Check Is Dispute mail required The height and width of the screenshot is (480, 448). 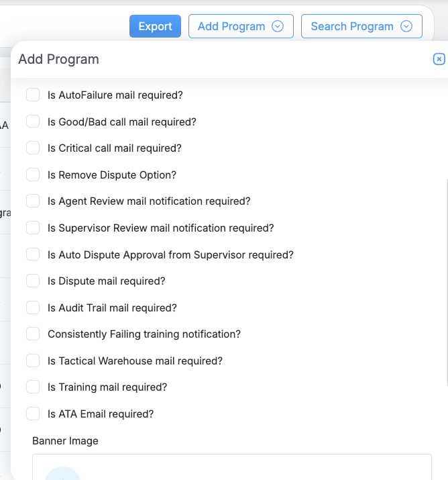[x=33, y=281]
